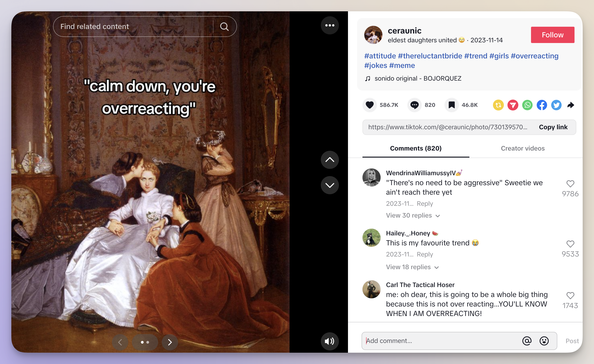Share to WhatsApp

coord(527,105)
